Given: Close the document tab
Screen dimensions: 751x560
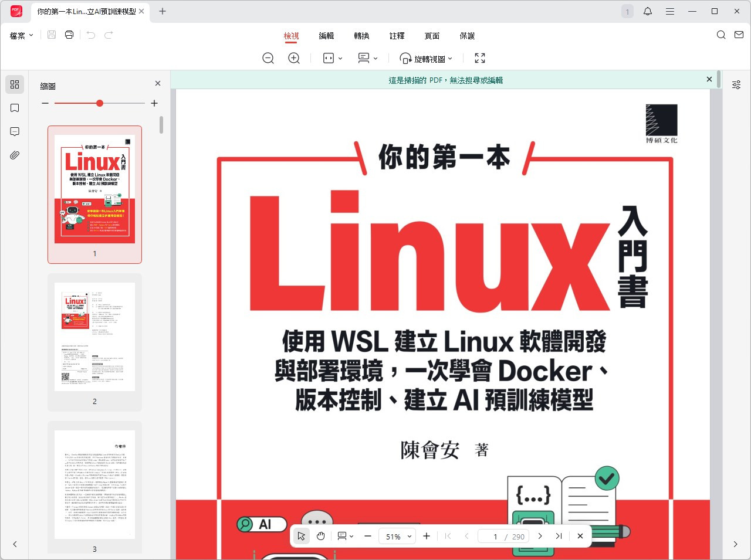Looking at the screenshot, I should (x=141, y=11).
